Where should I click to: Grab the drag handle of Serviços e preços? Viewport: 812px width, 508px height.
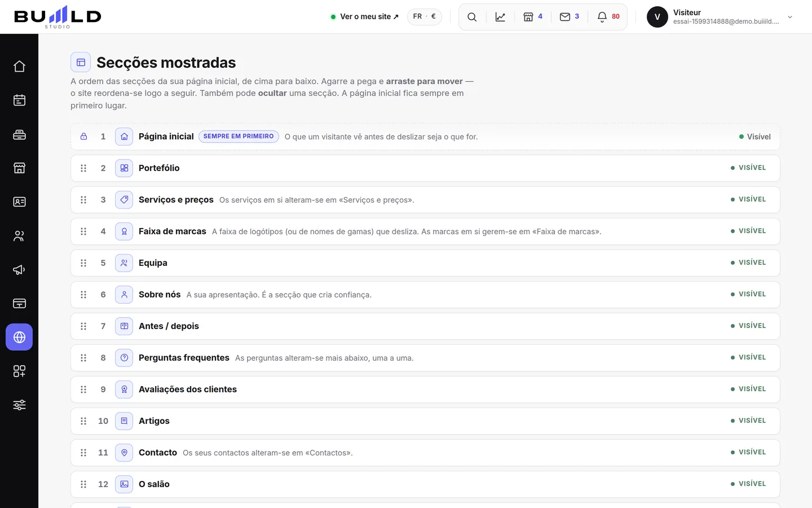(83, 200)
